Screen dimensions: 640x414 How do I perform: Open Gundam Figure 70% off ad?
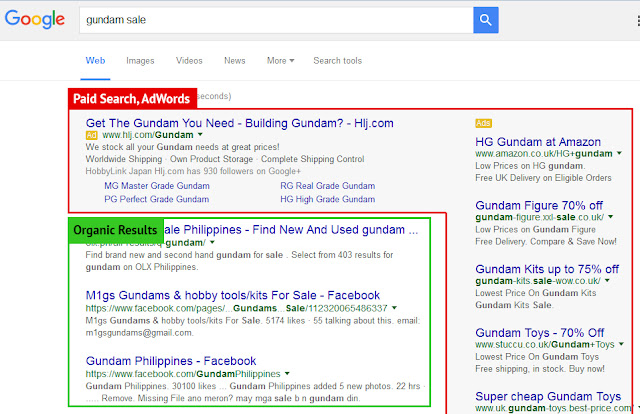539,205
